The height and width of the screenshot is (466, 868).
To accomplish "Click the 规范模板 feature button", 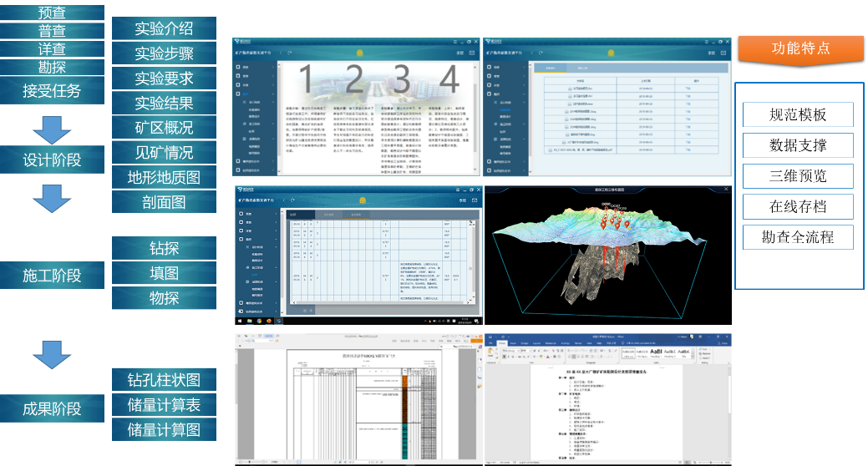I will (x=797, y=115).
